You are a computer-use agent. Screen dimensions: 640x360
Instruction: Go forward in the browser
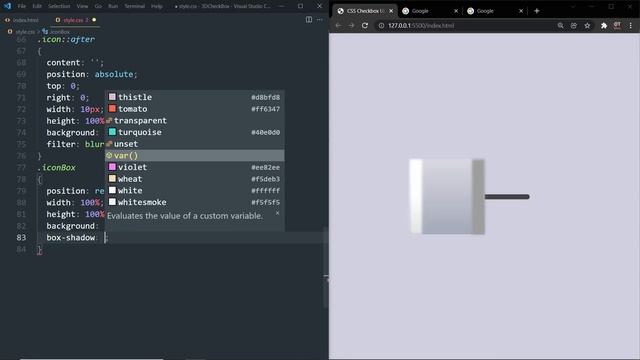click(351, 25)
